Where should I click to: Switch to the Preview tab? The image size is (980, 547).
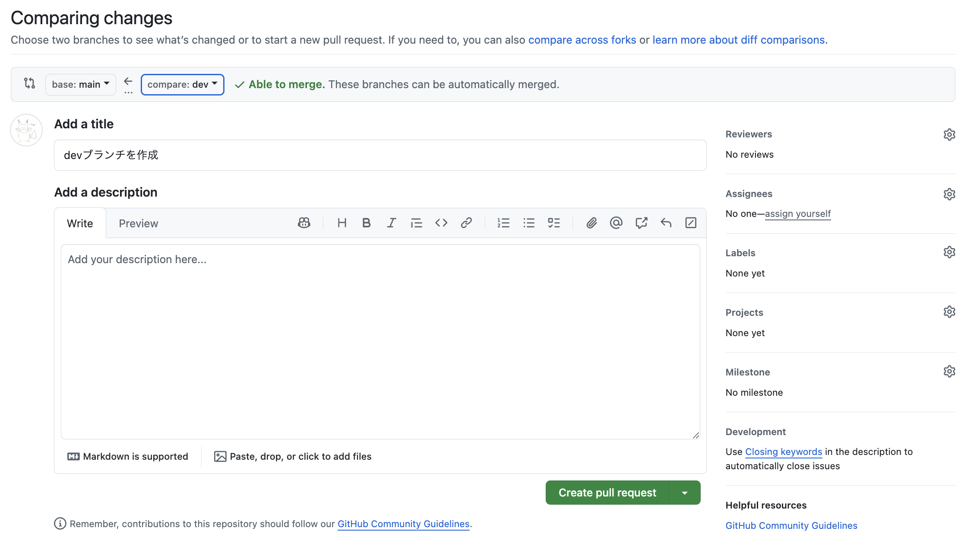[138, 223]
